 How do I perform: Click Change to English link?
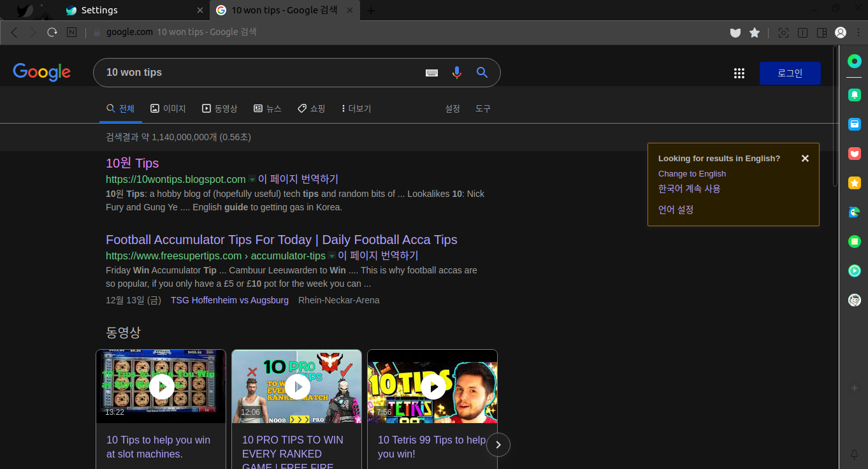(x=692, y=173)
